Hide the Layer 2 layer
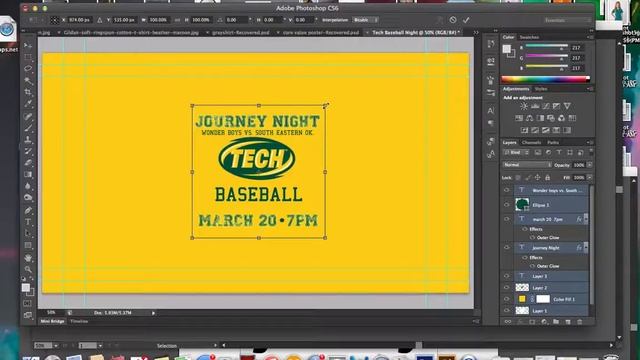Image resolution: width=640 pixels, height=360 pixels. [x=507, y=288]
